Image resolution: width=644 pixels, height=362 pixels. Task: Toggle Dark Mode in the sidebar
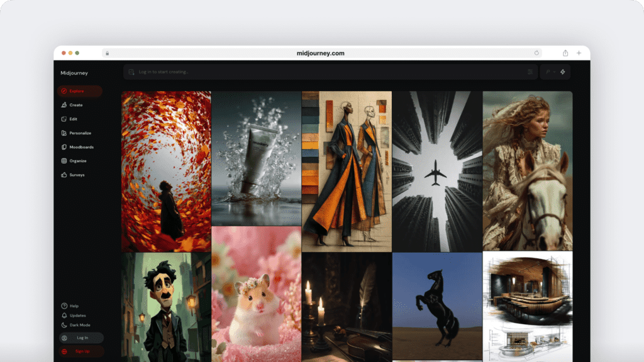pyautogui.click(x=64, y=325)
